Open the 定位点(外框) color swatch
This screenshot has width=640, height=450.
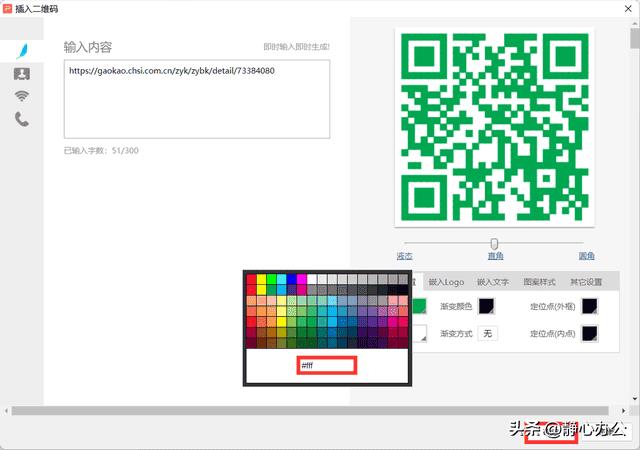(x=590, y=306)
